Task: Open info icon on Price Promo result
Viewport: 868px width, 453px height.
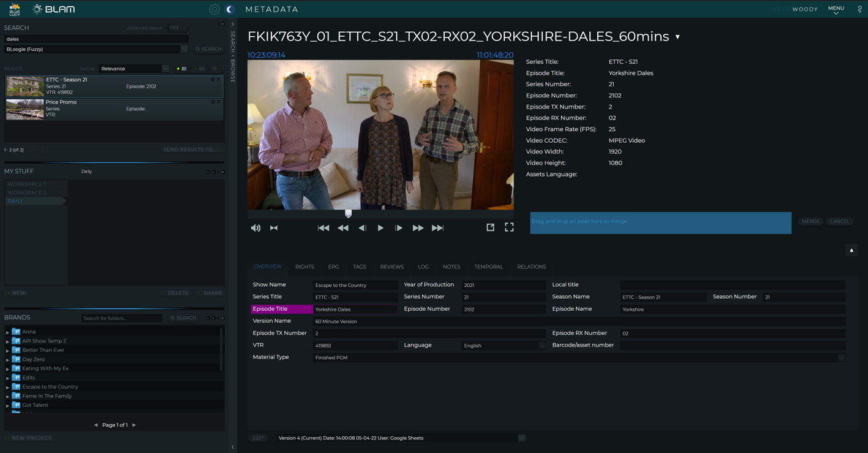Action: click(213, 102)
